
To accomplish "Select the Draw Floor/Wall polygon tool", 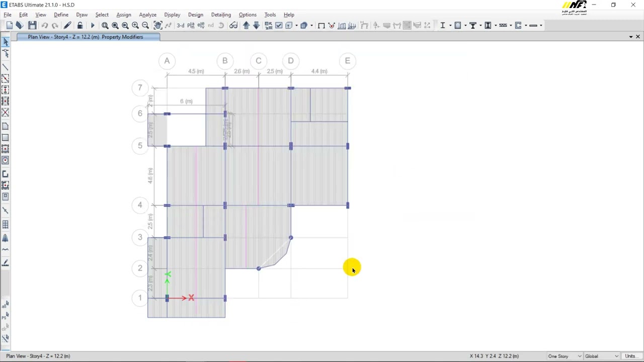I will [6, 126].
